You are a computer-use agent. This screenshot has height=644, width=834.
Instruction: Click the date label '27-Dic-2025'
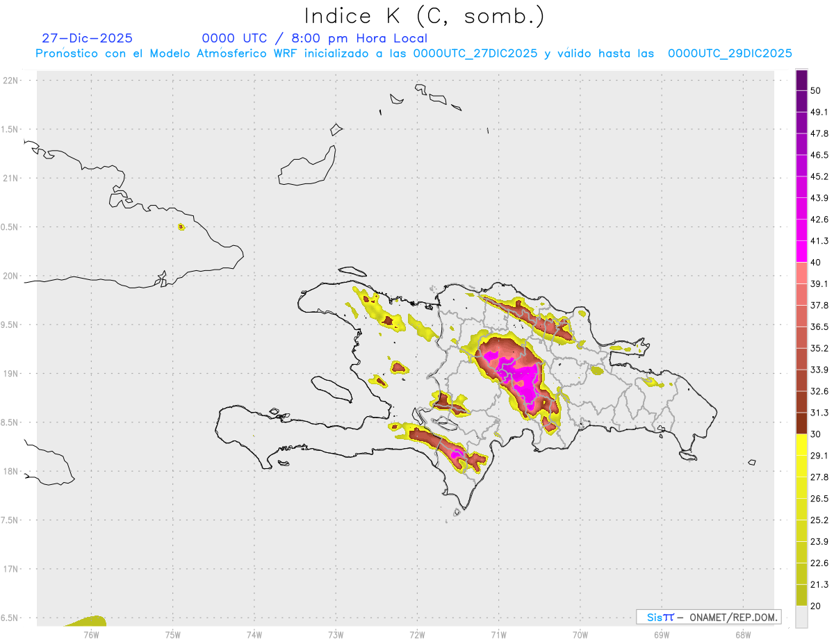click(87, 38)
